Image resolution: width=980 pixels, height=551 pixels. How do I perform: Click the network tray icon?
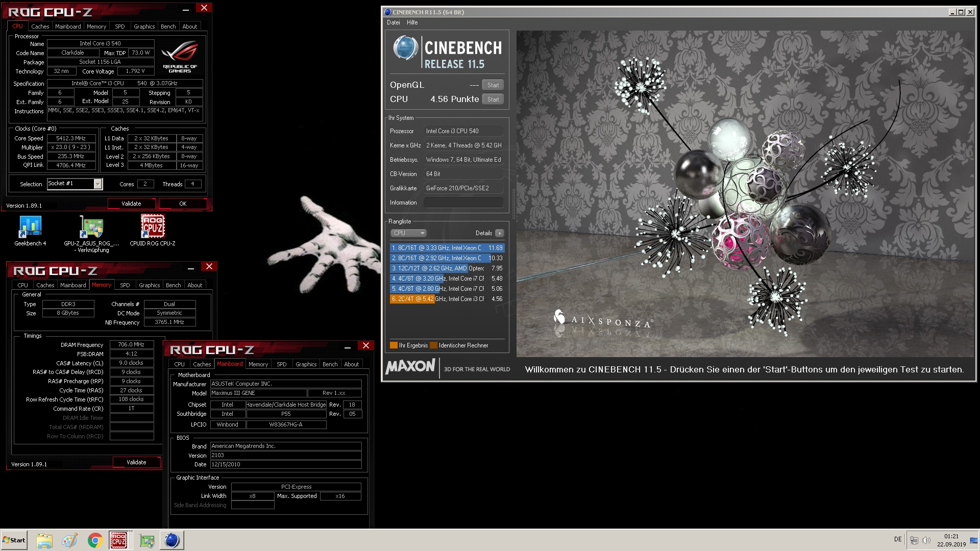914,540
